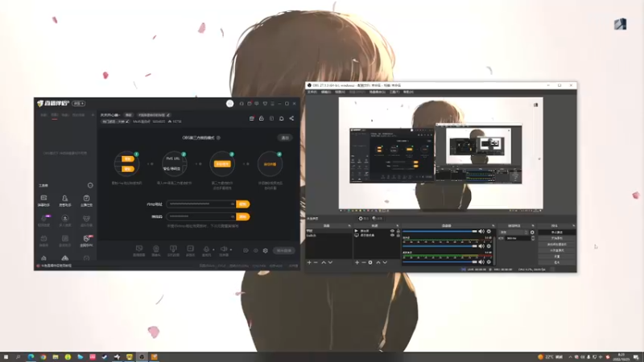
Task: Click the share icon in the room info bar
Action: [x=291, y=118]
